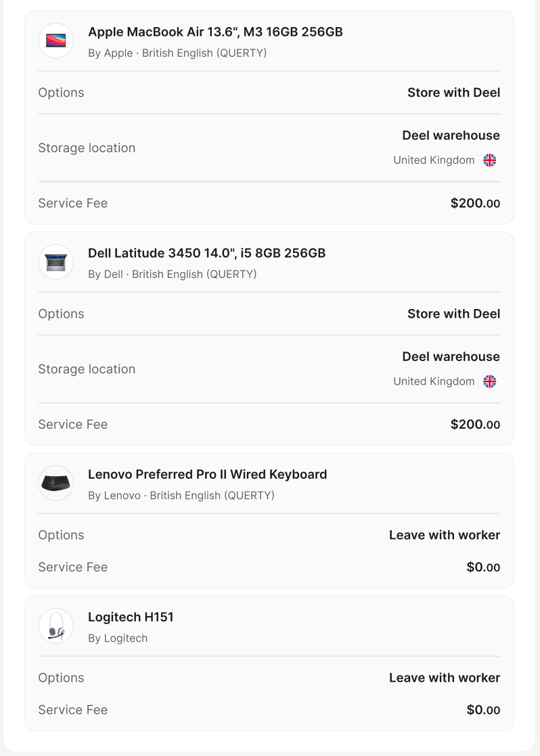Click the UK flag under MacBook storage location
This screenshot has height=756, width=540.
coord(490,160)
